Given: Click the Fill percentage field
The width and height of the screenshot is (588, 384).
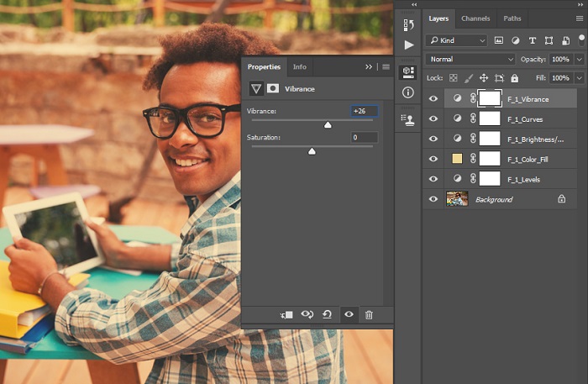Looking at the screenshot, I should coord(561,78).
